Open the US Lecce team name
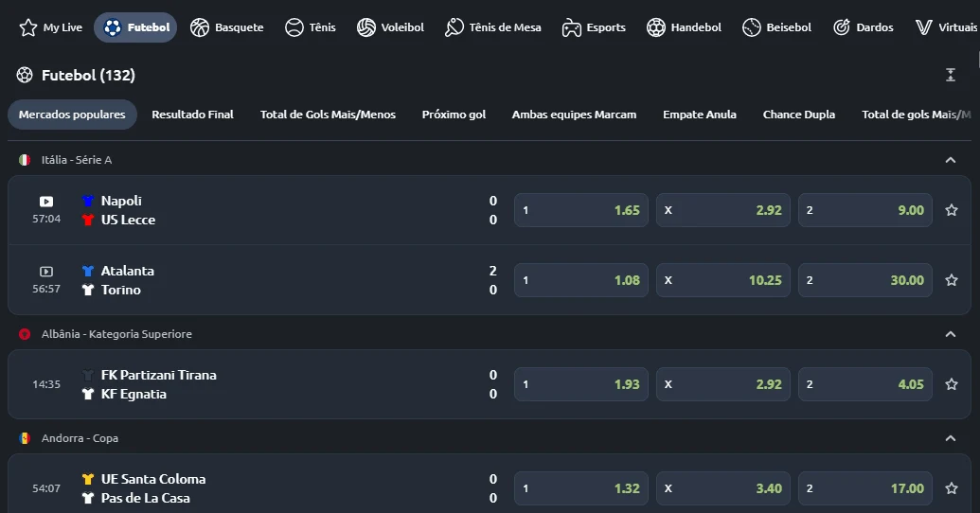 pyautogui.click(x=128, y=220)
